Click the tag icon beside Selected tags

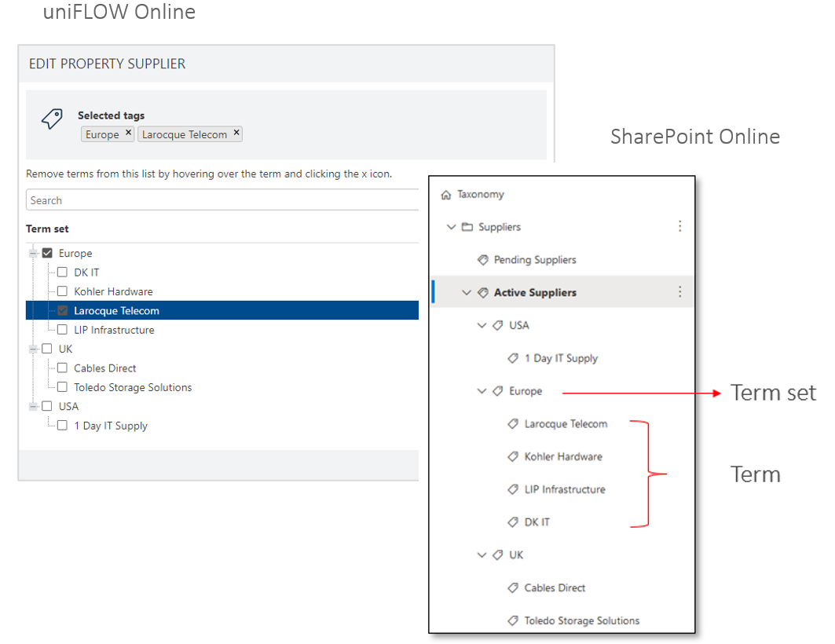tap(52, 118)
